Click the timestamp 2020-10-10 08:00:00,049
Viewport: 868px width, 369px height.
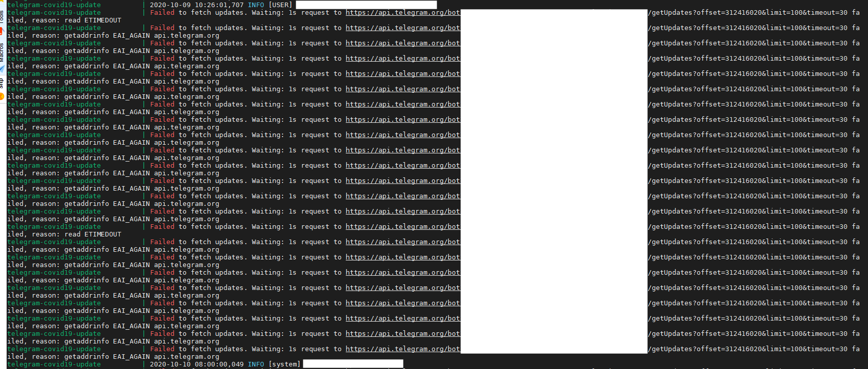pyautogui.click(x=197, y=364)
